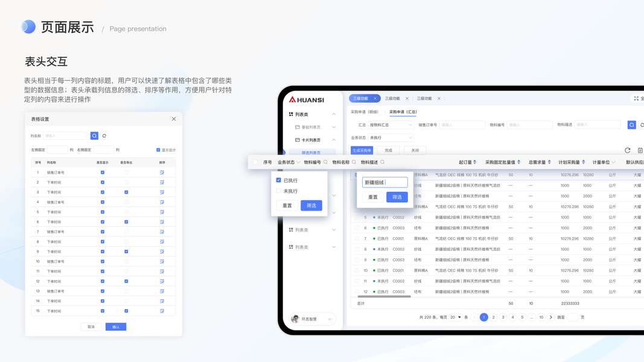
Task: Click the 跳至 page number input
Action: pyautogui.click(x=573, y=317)
